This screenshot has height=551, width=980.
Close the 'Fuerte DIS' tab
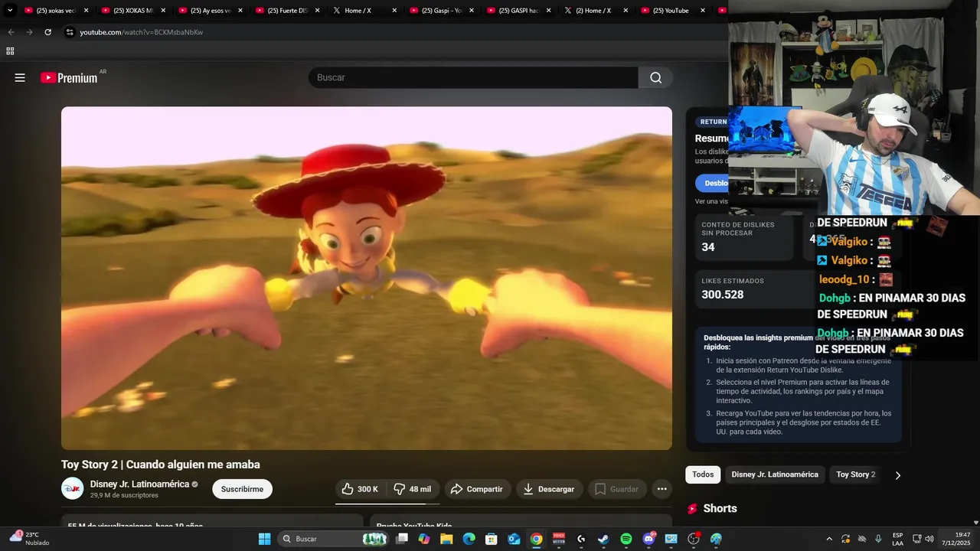318,11
